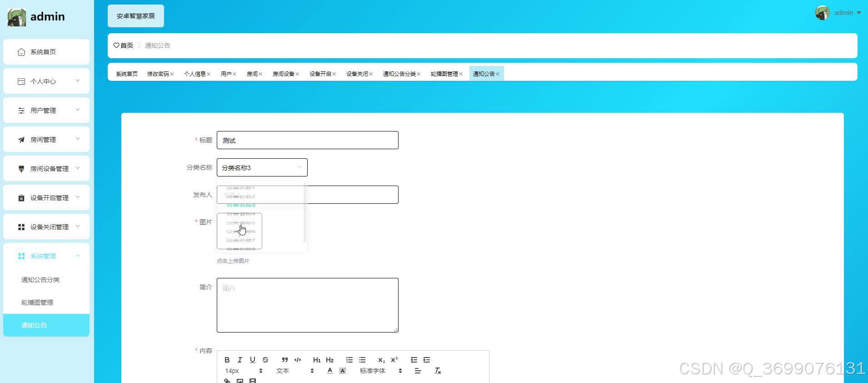Expand the 设备开启管理 sidebar menu
Image resolution: width=868 pixels, height=383 pixels.
[x=46, y=197]
